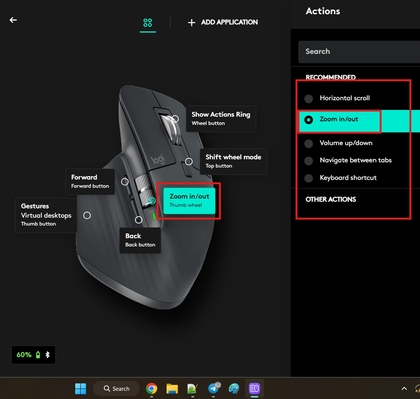The width and height of the screenshot is (420, 399).
Task: Click top button hotspot circle
Action: click(x=189, y=162)
